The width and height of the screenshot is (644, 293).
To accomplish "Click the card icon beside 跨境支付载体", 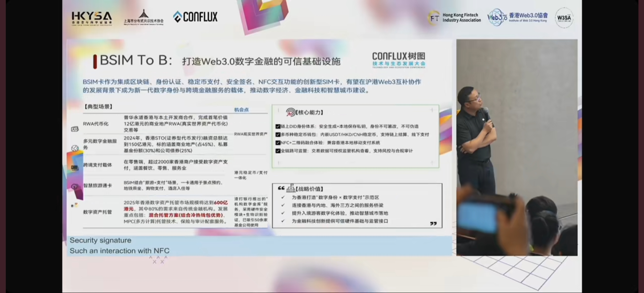I will [75, 168].
